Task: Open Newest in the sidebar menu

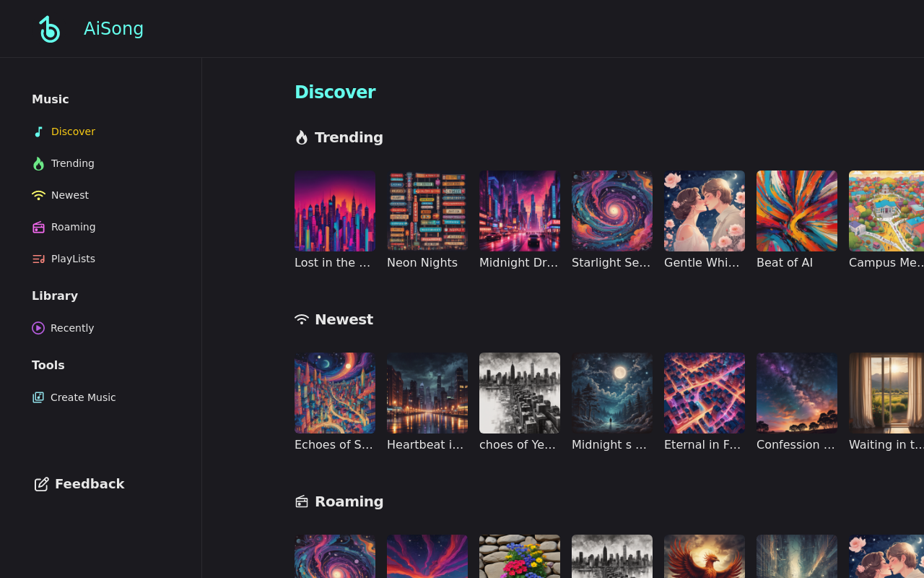Action: tap(70, 195)
